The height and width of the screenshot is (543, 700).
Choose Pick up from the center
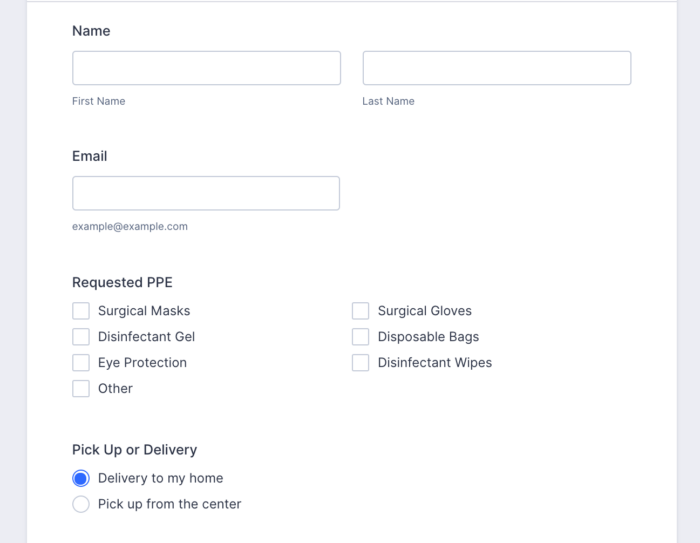click(81, 504)
